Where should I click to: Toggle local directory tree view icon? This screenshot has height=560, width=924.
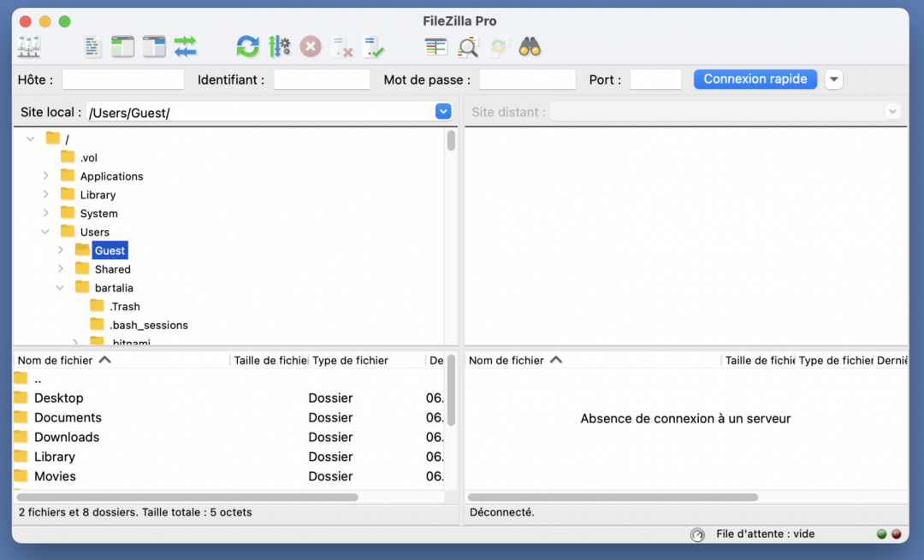pyautogui.click(x=122, y=46)
